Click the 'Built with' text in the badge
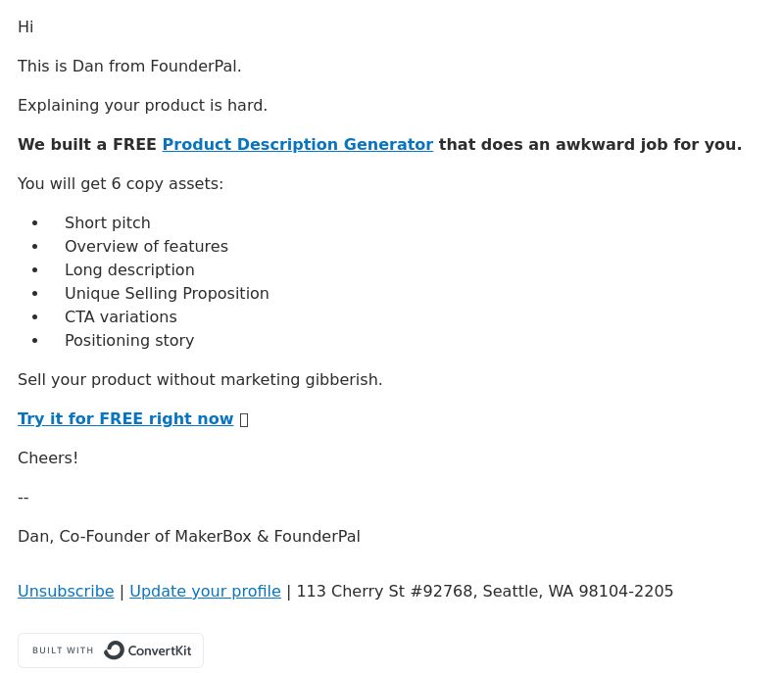Image resolution: width=784 pixels, height=673 pixels. pos(63,650)
